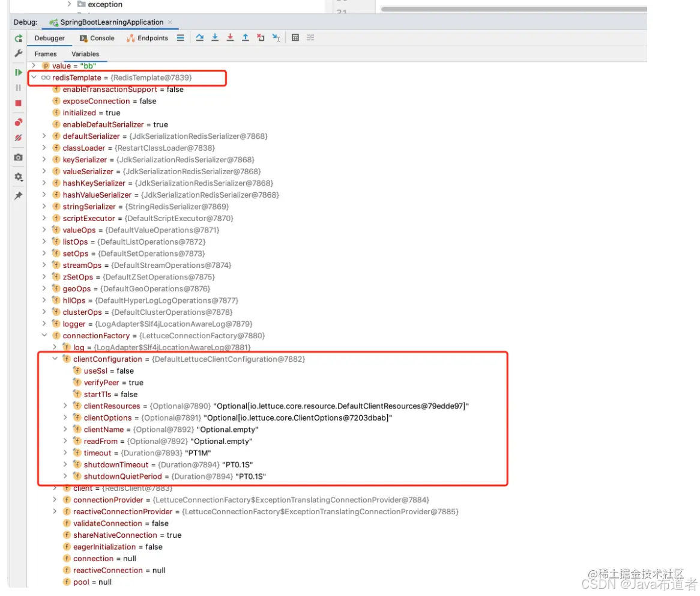The height and width of the screenshot is (596, 700).
Task: Expand the valueSerializer field
Action: tap(44, 171)
